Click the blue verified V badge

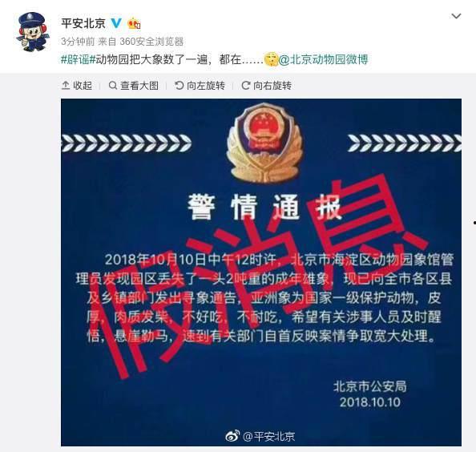coord(116,23)
